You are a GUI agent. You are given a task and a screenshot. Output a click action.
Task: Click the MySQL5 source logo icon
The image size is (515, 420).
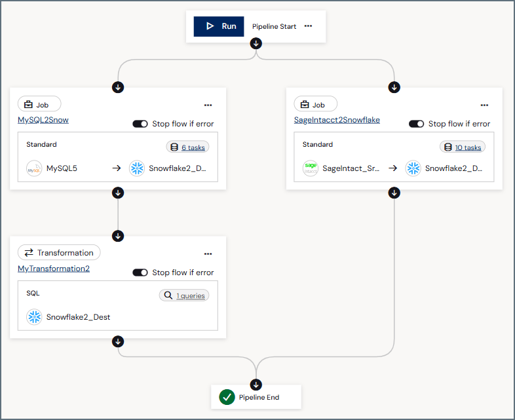point(34,168)
